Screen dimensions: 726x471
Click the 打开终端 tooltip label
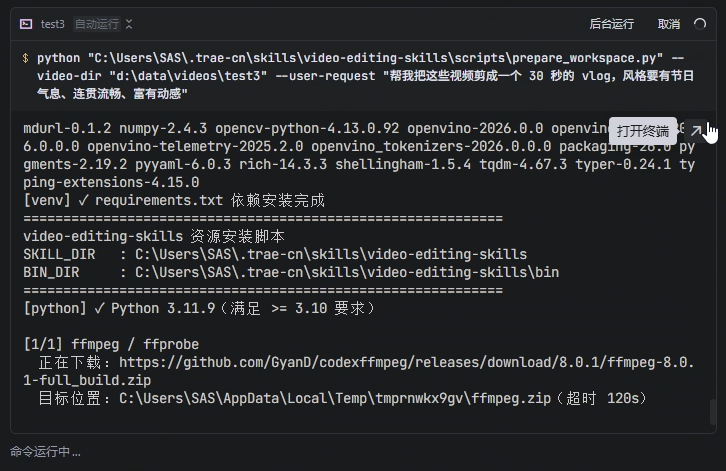tap(642, 130)
